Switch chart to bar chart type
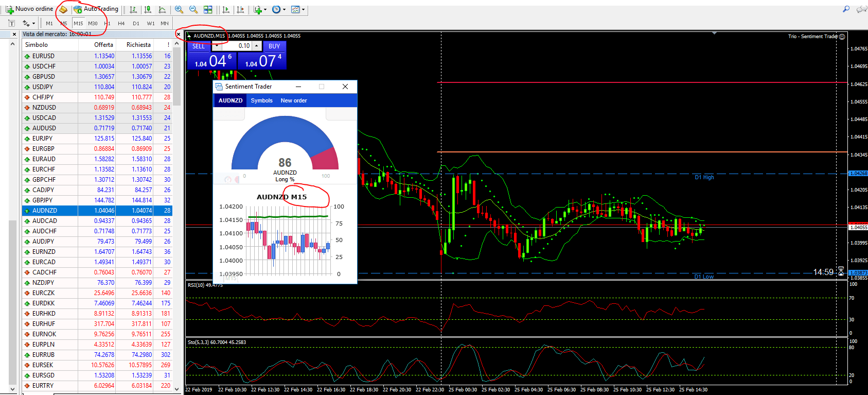Screen dimensions: 868x395 click(x=133, y=9)
